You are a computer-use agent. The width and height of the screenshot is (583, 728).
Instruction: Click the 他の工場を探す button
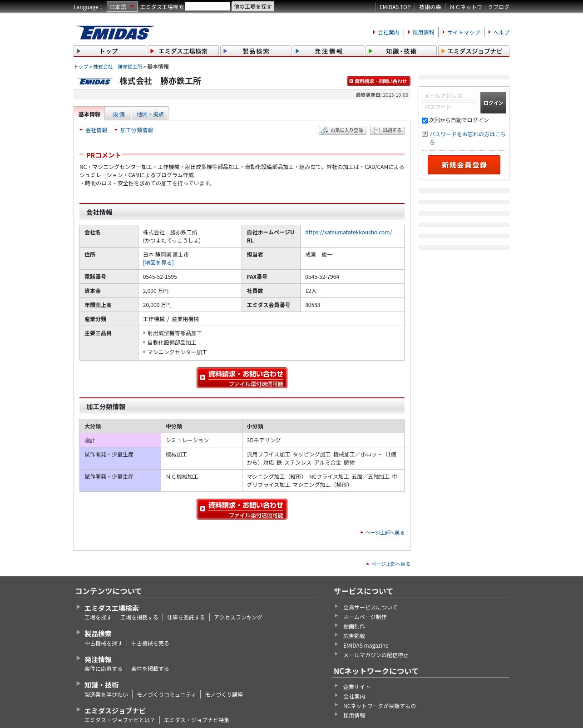pos(253,6)
